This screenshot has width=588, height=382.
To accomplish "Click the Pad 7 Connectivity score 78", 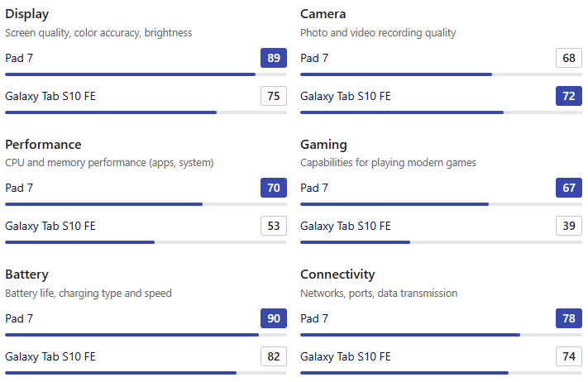I will (569, 318).
